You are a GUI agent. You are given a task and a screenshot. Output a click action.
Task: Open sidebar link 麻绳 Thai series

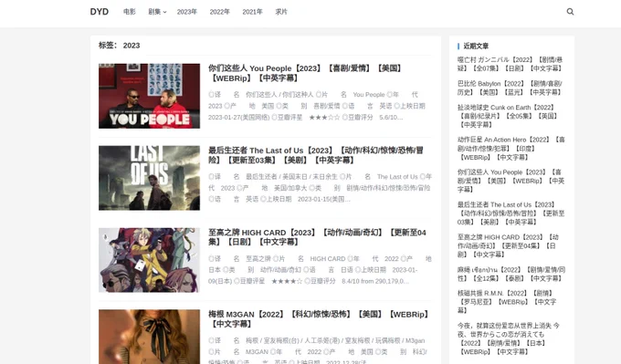(x=511, y=274)
